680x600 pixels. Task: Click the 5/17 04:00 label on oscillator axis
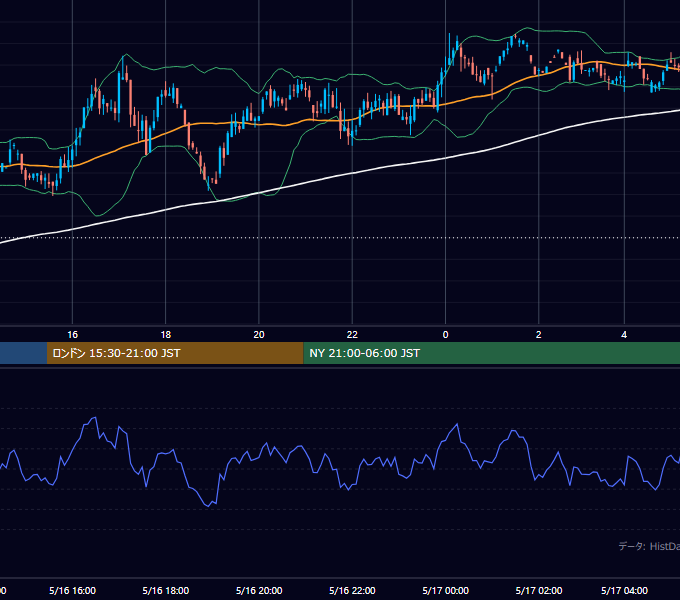coord(624,590)
